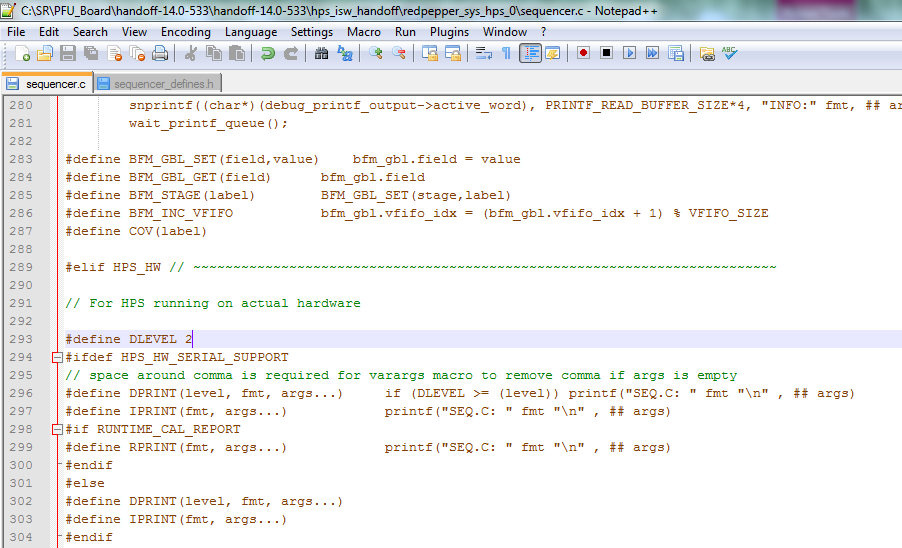
Task: Click the green Undo arrow
Action: [x=267, y=53]
